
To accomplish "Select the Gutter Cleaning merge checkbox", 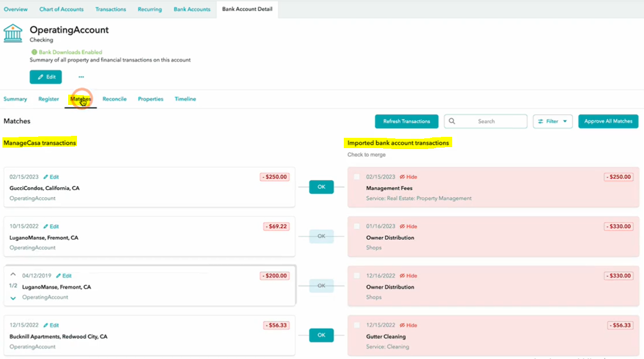I will coord(357,325).
